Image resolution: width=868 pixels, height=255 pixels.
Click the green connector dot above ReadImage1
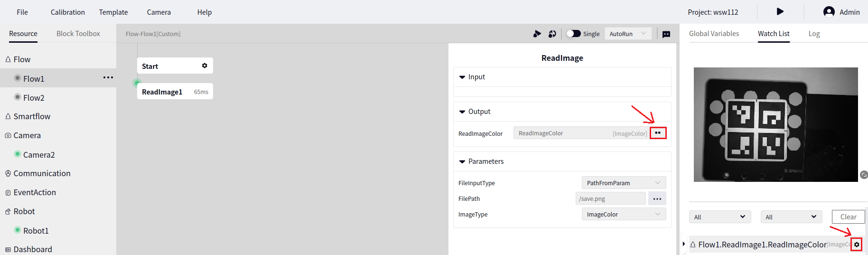137,83
